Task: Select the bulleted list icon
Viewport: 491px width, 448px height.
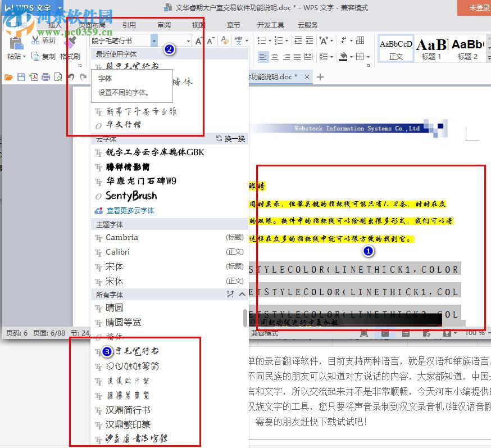Action: 262,40
